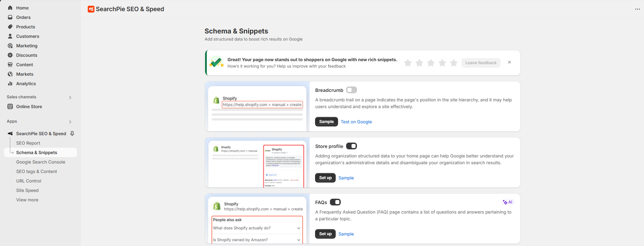
Task: Open Test on Google link
Action: click(x=356, y=122)
